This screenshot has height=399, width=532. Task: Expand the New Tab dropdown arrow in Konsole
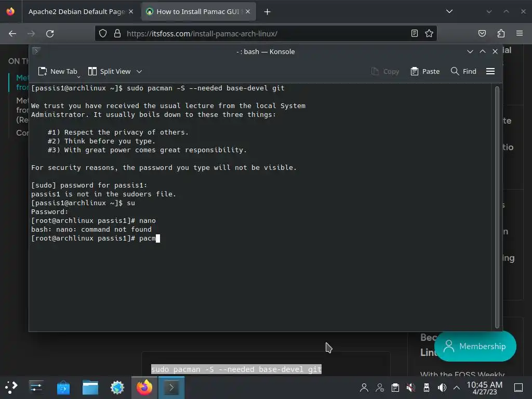pos(79,77)
